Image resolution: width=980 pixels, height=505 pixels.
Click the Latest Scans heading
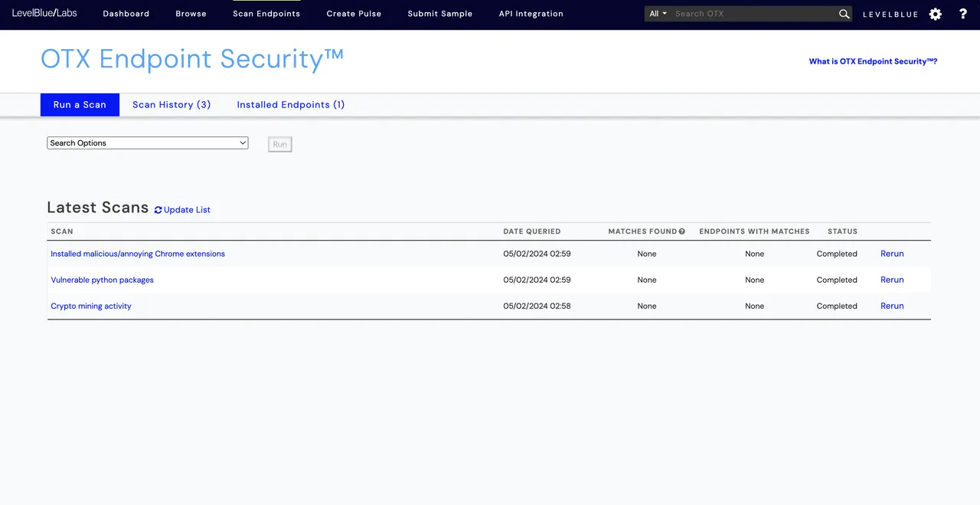[x=97, y=208]
